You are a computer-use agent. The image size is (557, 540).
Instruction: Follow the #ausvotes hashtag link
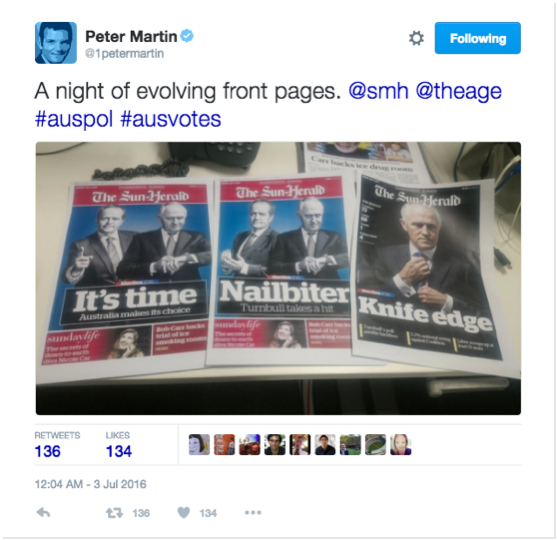[x=171, y=119]
